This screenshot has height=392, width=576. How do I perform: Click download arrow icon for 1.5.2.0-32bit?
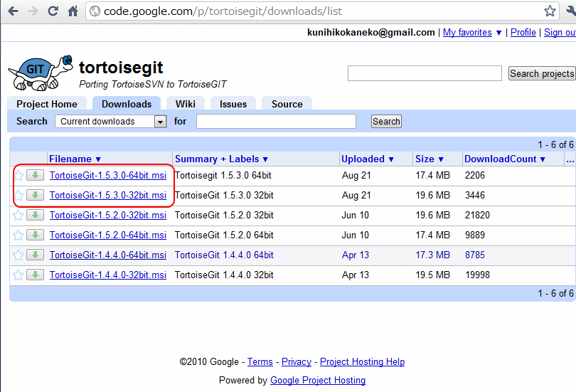[x=36, y=215]
